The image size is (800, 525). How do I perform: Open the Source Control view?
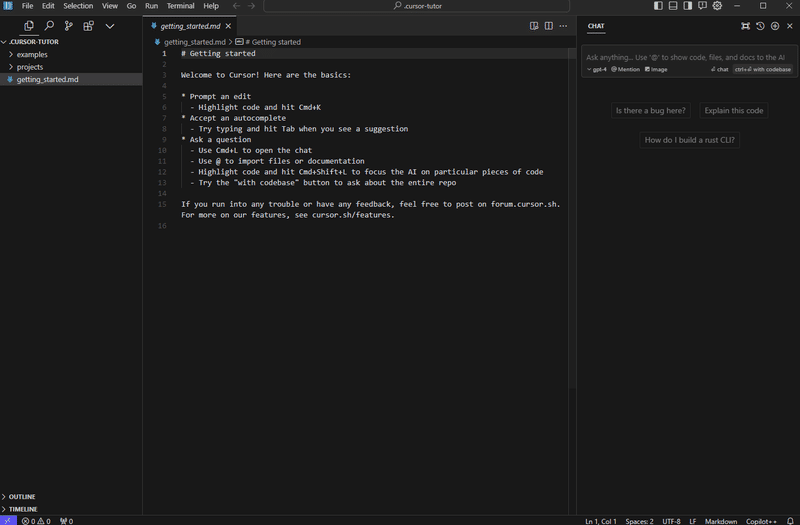pyautogui.click(x=69, y=26)
